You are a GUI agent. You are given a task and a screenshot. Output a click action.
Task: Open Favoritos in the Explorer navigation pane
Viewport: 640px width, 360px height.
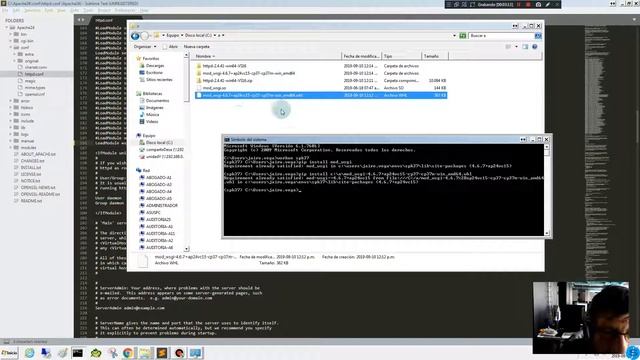(x=151, y=58)
